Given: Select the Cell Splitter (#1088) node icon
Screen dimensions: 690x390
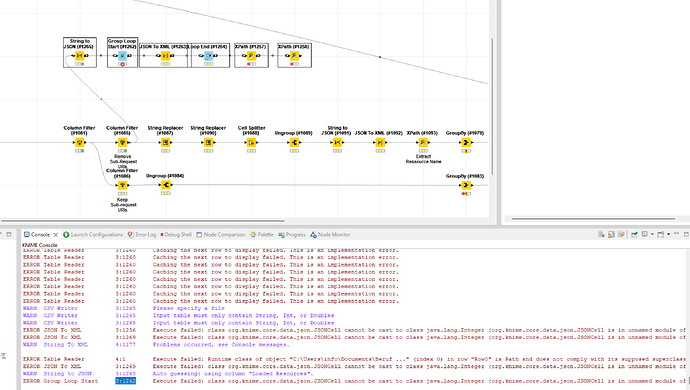Looking at the screenshot, I should tap(251, 143).
